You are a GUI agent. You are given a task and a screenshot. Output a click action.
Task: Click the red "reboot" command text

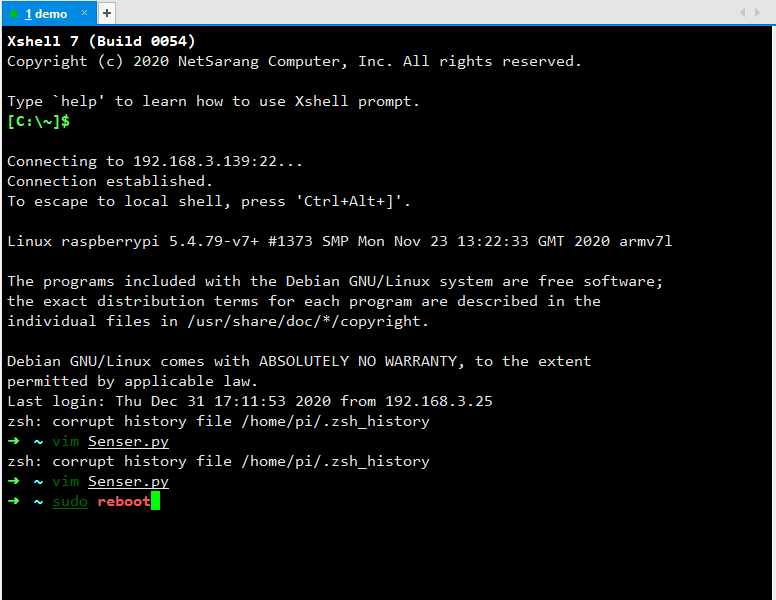[124, 501]
